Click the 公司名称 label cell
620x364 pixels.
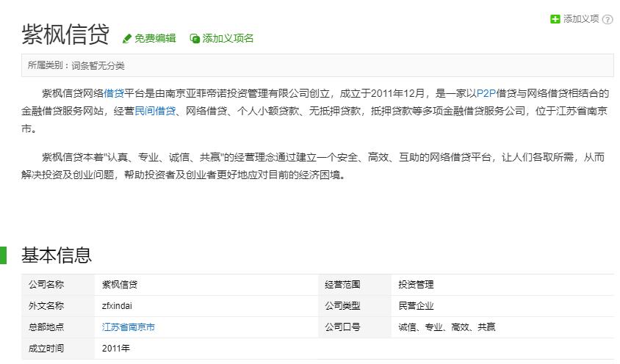coord(58,285)
